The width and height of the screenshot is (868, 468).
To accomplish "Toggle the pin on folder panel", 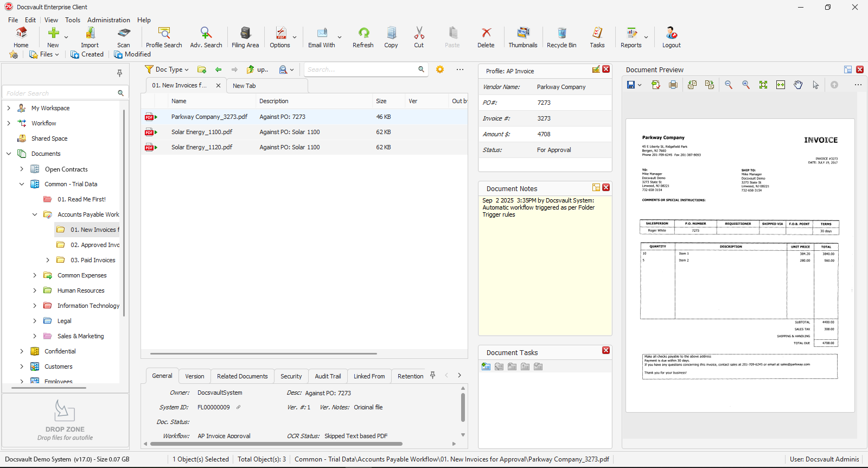I will click(x=119, y=73).
